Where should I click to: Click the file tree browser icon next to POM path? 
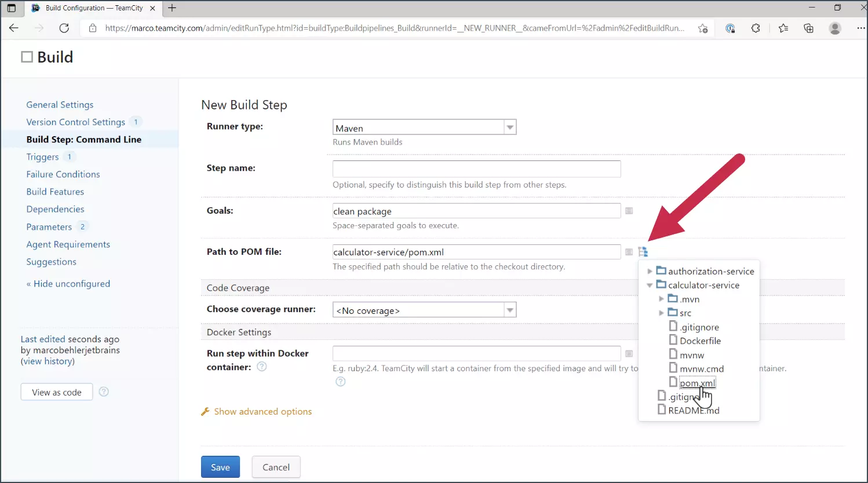tap(643, 252)
